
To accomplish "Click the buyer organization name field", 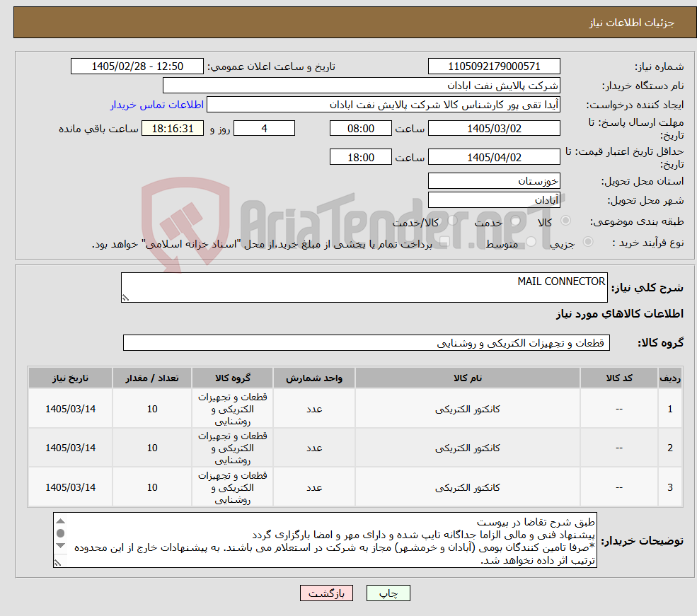I will tap(362, 86).
